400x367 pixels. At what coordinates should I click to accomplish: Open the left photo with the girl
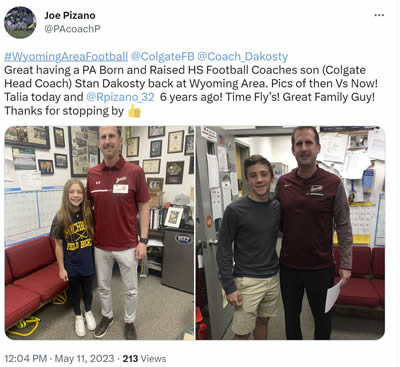pyautogui.click(x=99, y=233)
